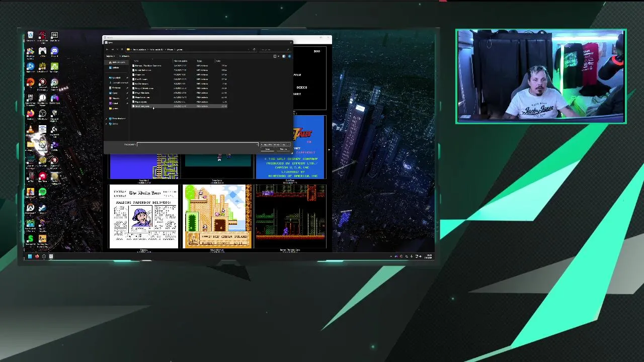Click the Windows Start button on taskbar
The image size is (644, 362).
pos(30,256)
